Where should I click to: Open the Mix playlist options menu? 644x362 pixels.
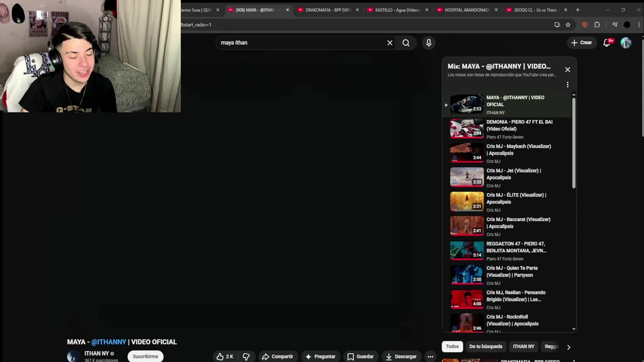[x=568, y=84]
